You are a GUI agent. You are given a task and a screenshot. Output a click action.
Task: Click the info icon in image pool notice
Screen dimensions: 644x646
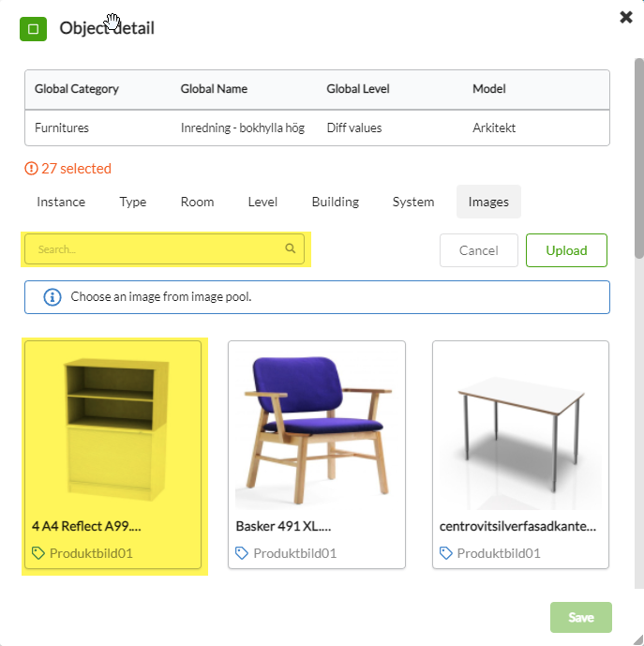click(52, 296)
